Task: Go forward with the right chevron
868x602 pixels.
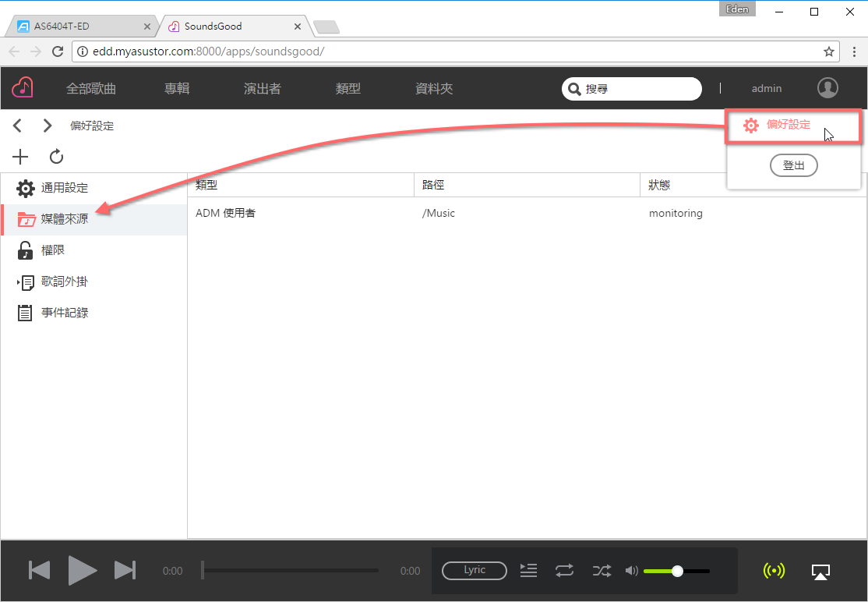Action: tap(48, 126)
